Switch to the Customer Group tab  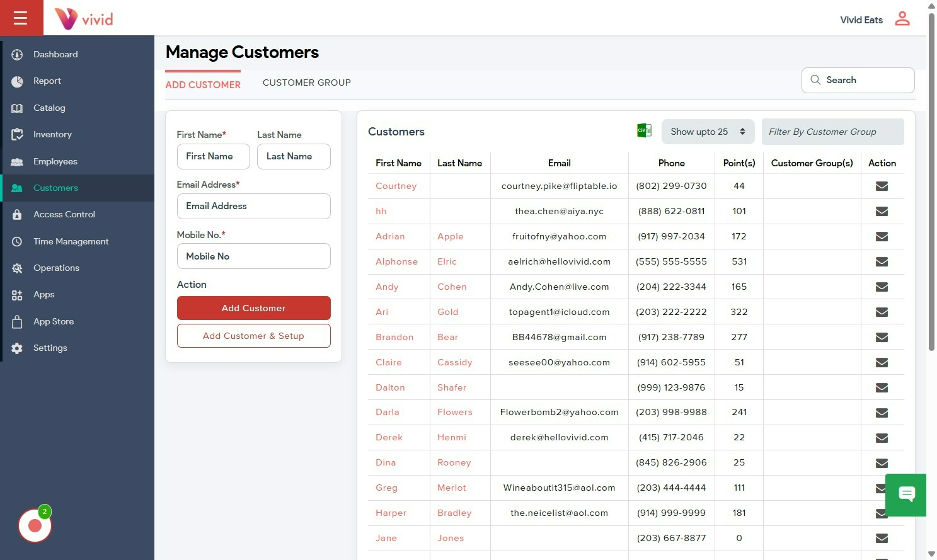pos(306,83)
